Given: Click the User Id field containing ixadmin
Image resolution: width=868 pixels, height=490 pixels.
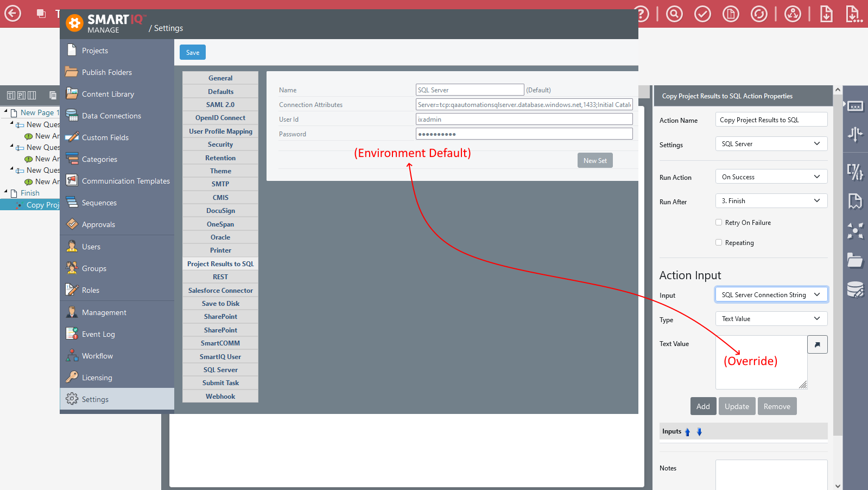Looking at the screenshot, I should (524, 119).
